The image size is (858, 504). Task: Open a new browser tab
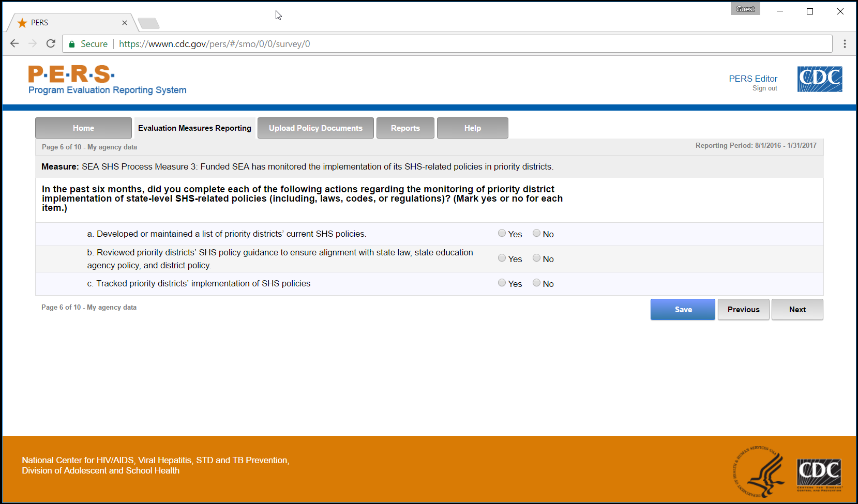148,23
